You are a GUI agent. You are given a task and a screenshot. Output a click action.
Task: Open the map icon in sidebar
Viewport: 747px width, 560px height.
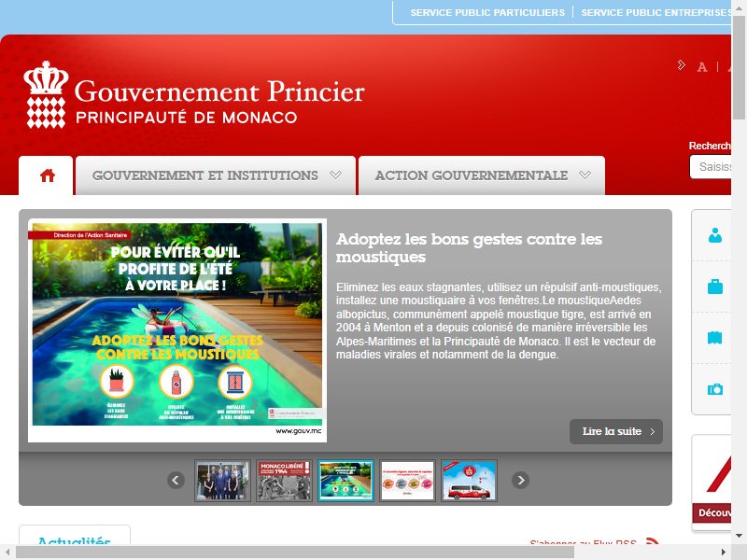click(x=714, y=338)
